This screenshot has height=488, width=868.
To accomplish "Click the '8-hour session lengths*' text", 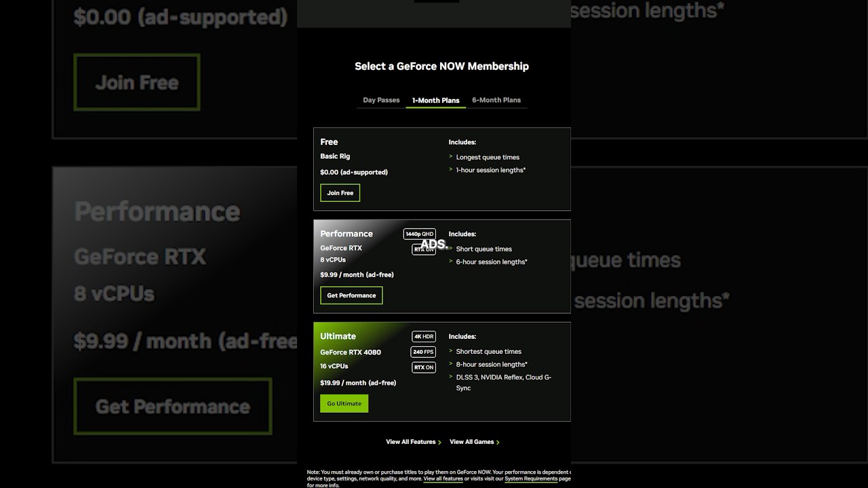I will point(491,365).
